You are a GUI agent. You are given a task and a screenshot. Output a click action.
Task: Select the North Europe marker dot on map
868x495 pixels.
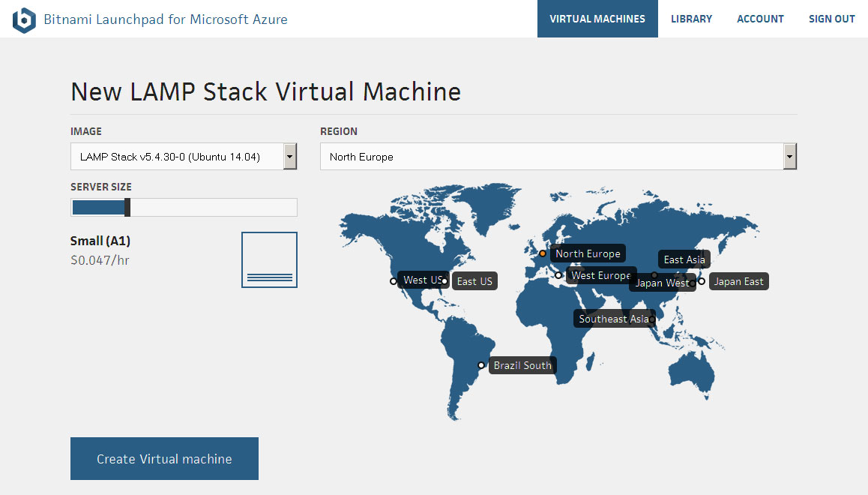(543, 253)
